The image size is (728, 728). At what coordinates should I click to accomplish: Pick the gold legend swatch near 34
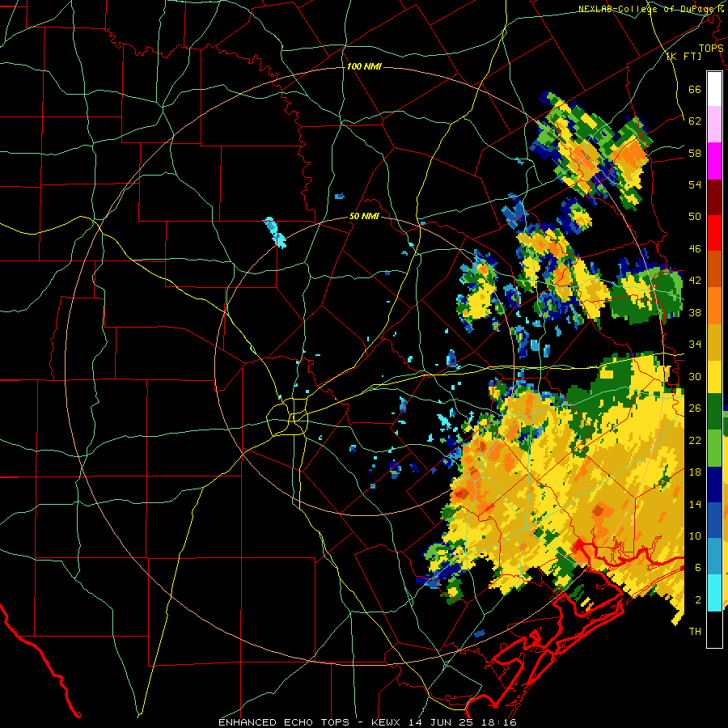coord(714,343)
